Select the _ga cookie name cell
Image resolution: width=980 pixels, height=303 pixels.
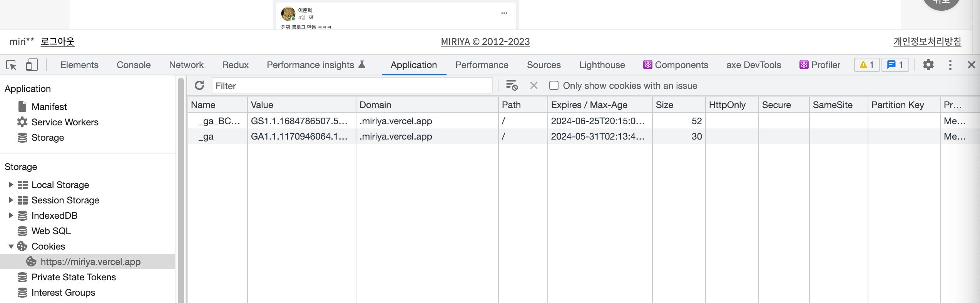217,136
